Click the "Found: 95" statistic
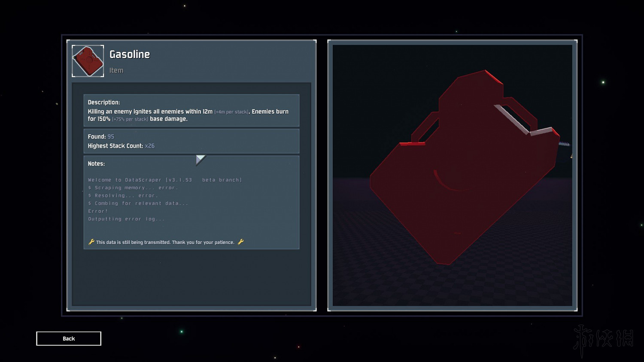644x362 pixels. click(101, 136)
